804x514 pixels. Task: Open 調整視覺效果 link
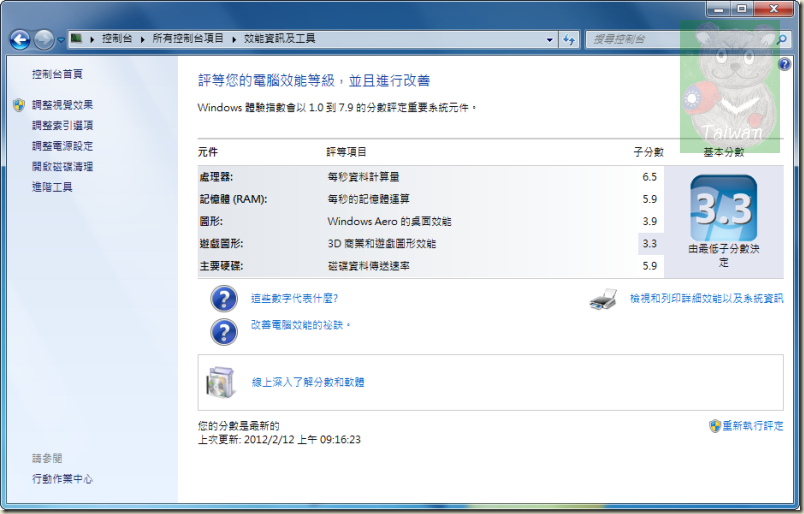[62, 105]
